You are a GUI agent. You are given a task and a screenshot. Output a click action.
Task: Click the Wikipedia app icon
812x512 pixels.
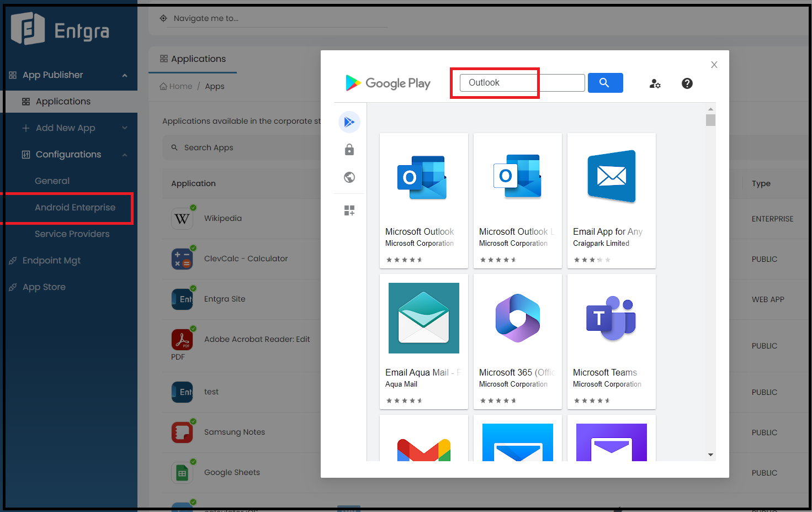pos(182,219)
